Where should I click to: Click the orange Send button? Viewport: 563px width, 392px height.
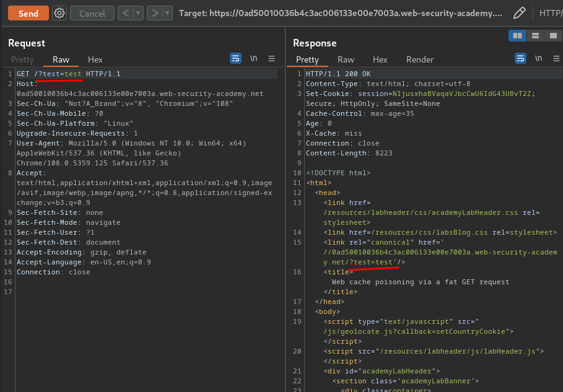click(x=28, y=13)
